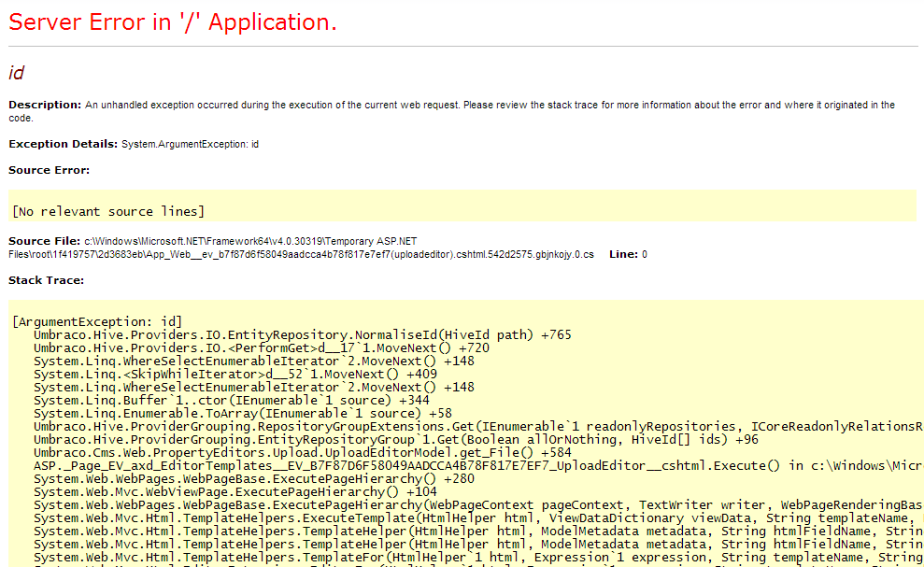Screen dimensions: 924x567
Task: Click the "Source File:" label
Action: click(44, 241)
